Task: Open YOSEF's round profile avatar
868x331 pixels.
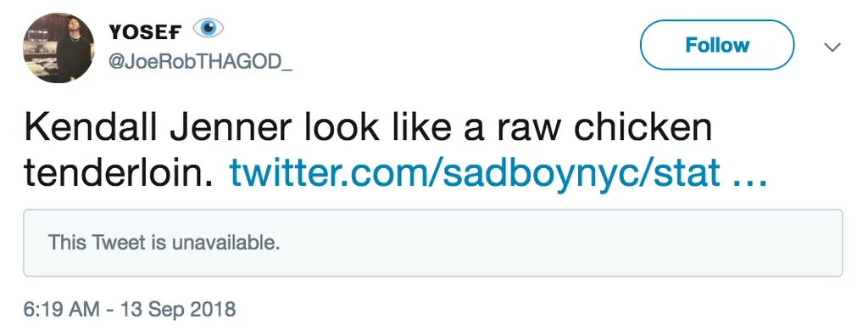Action: tap(58, 48)
